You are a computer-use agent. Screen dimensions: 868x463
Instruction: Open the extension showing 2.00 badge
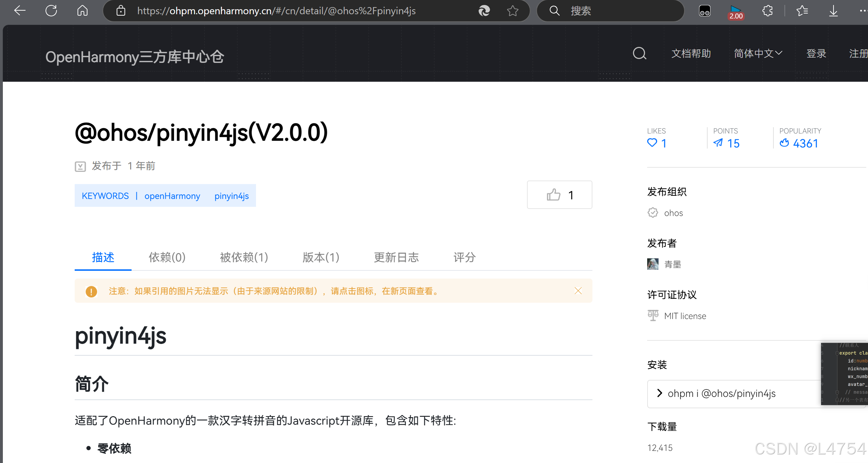[x=736, y=12]
